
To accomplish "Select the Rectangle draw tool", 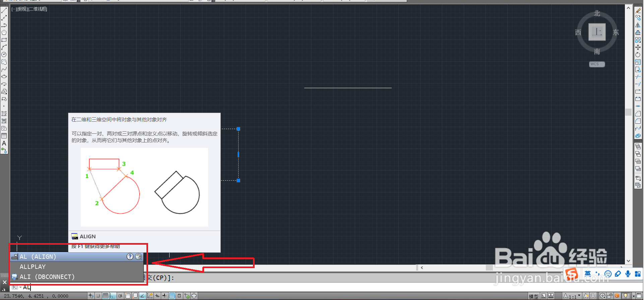I will point(4,40).
